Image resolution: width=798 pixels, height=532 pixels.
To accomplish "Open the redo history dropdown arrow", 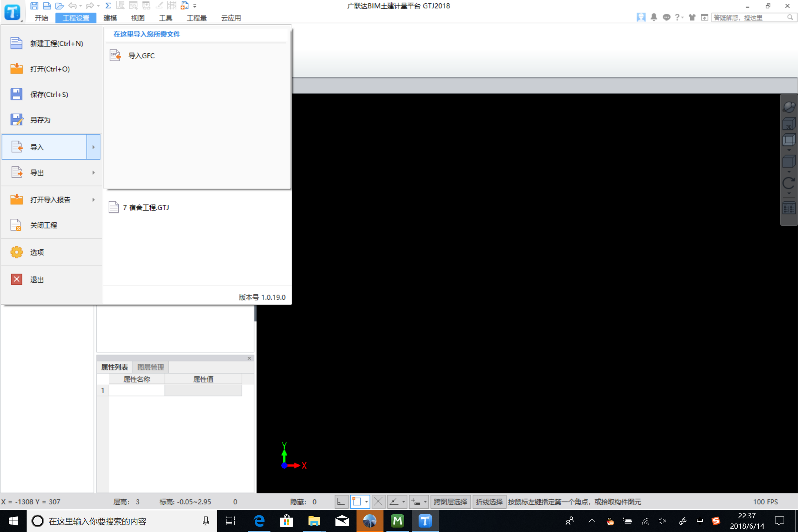I will pos(98,6).
